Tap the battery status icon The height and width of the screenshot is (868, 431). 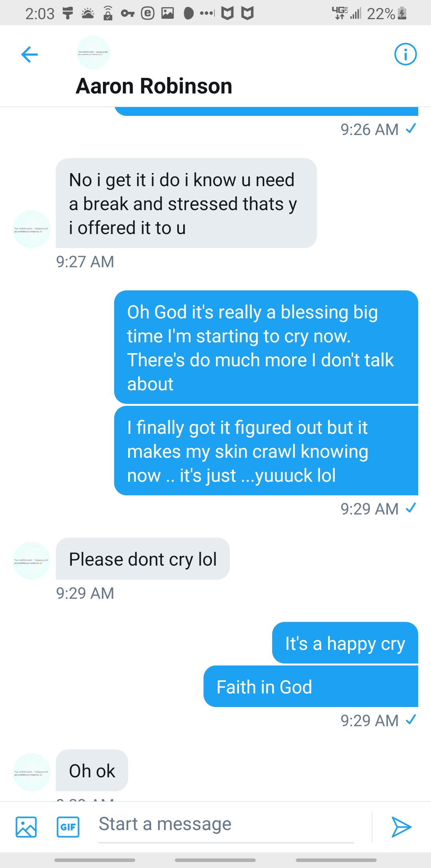(402, 14)
